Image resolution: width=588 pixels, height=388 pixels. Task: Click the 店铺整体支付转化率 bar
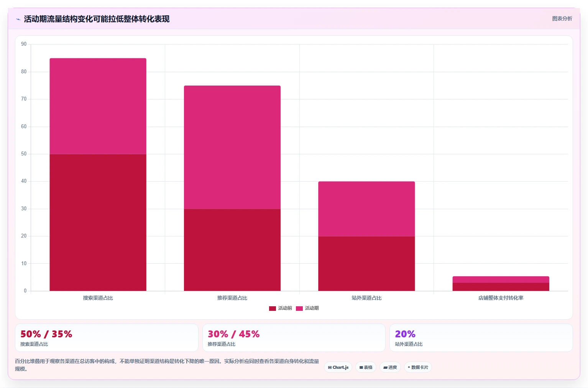coord(501,284)
